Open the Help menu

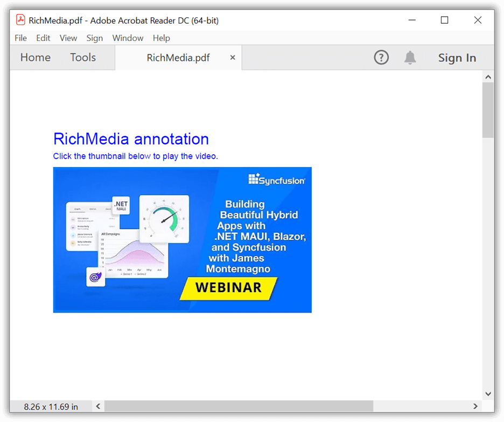[161, 38]
